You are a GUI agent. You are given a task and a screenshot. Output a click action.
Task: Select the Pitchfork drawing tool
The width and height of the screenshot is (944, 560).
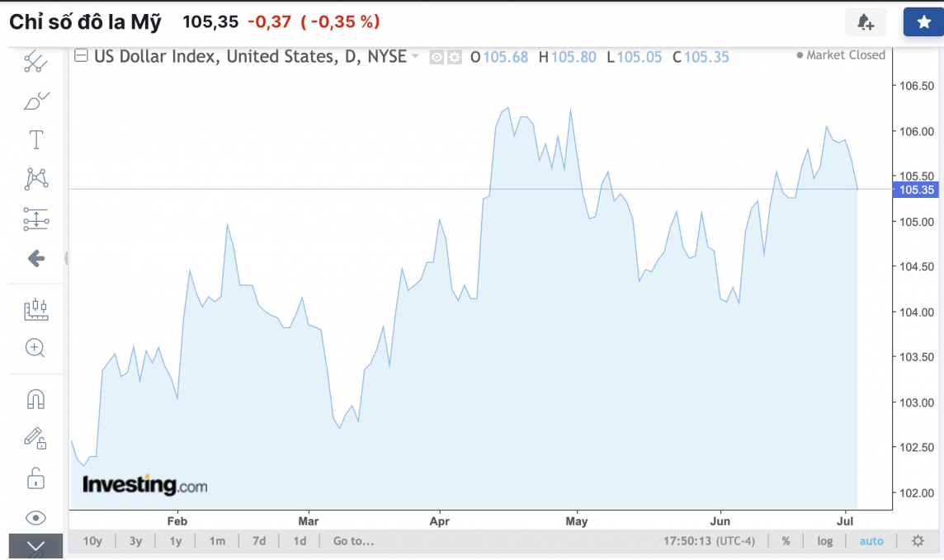tap(35, 63)
